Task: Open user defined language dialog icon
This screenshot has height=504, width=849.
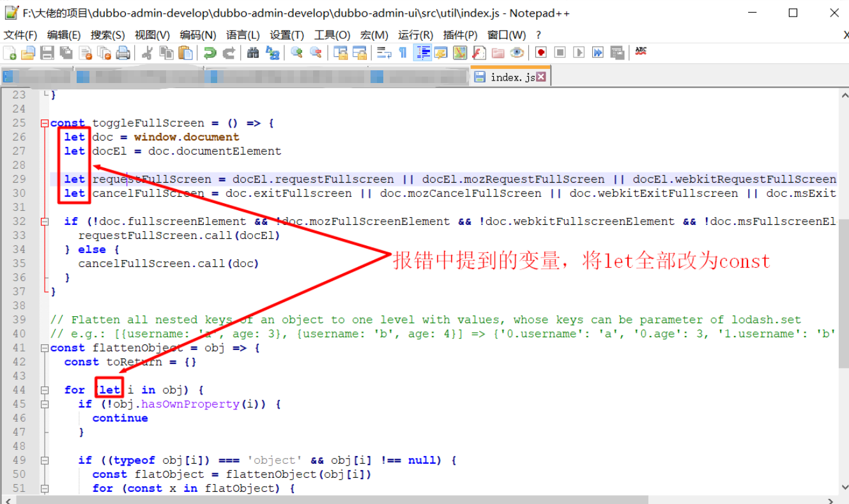Action: coord(441,52)
